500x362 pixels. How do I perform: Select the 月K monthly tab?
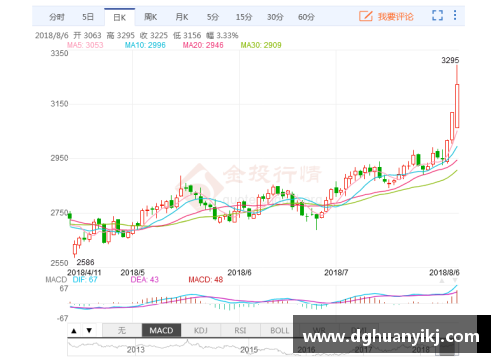coord(182,17)
